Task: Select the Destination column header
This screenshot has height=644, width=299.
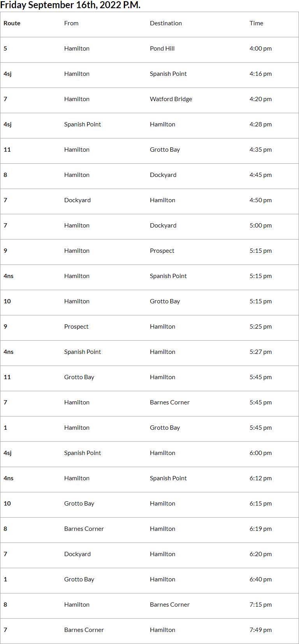Action: (x=166, y=23)
